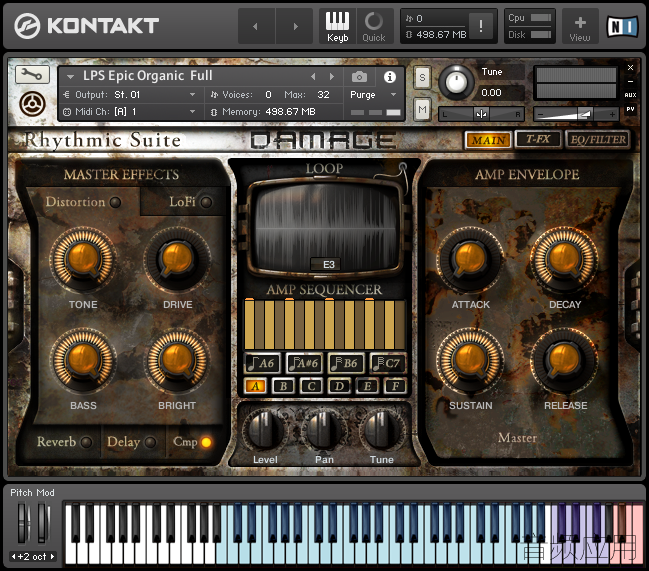
Task: Select sequencer pattern B
Action: (x=284, y=386)
